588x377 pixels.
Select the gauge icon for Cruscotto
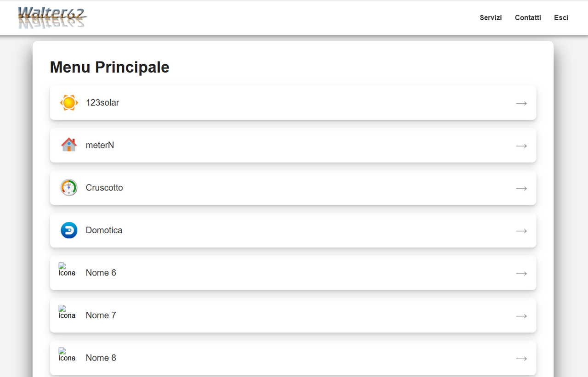[69, 187]
